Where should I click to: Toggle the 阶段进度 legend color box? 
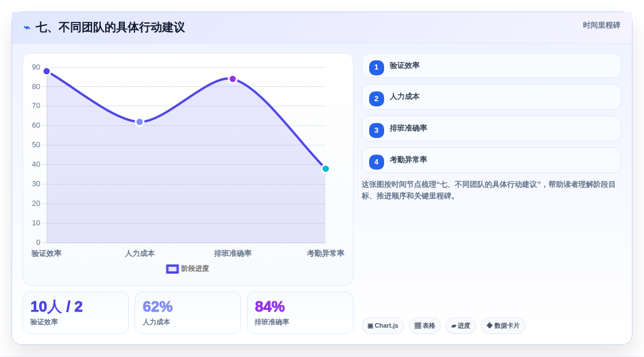coord(172,268)
